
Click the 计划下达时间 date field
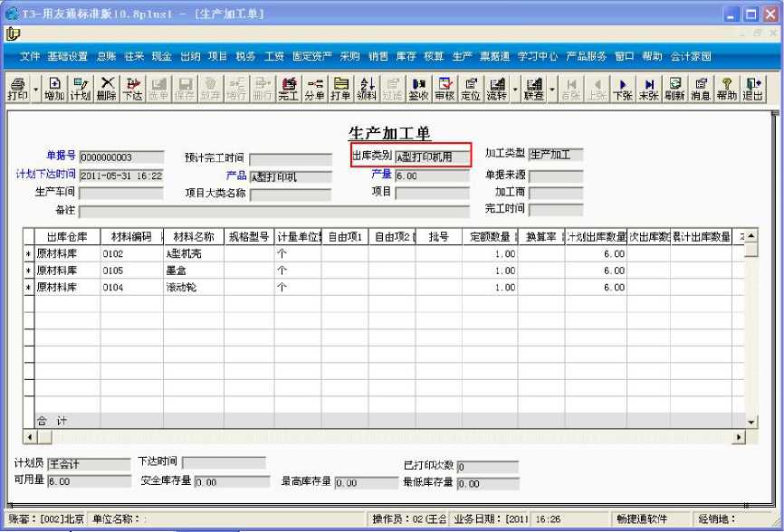tap(121, 176)
